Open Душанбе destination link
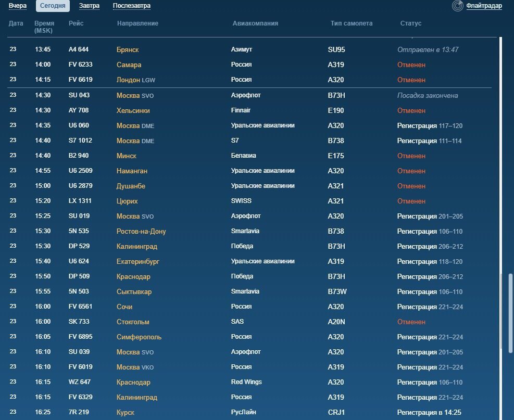The height and width of the screenshot is (420, 514). pyautogui.click(x=131, y=186)
